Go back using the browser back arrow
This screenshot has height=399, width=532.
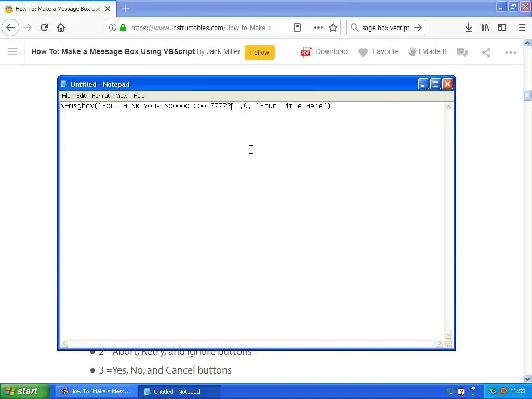[10, 28]
